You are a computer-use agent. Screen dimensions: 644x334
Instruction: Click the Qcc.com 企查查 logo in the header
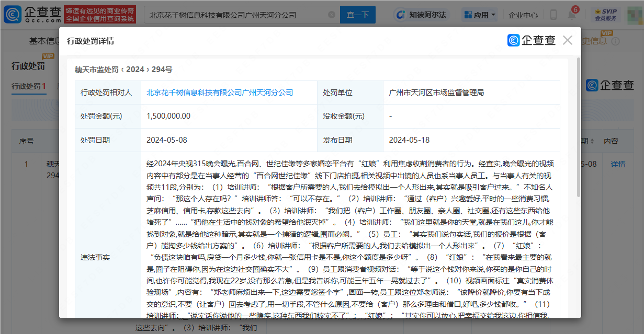(x=31, y=15)
